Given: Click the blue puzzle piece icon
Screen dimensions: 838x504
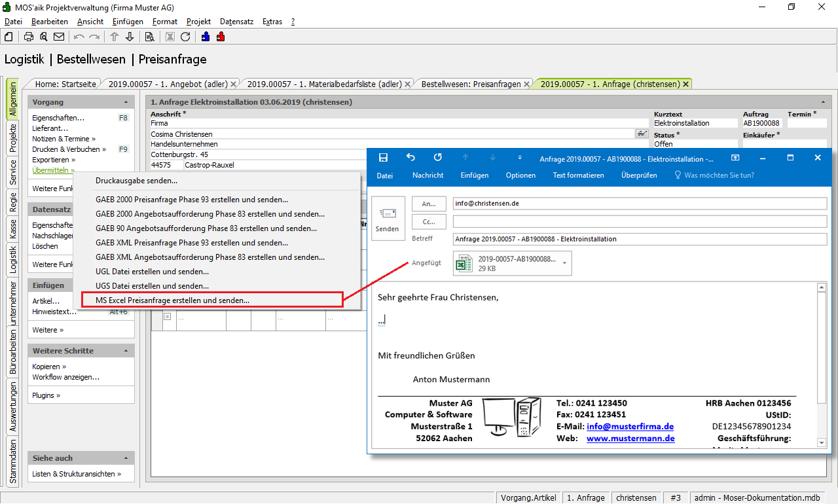Looking at the screenshot, I should point(206,37).
